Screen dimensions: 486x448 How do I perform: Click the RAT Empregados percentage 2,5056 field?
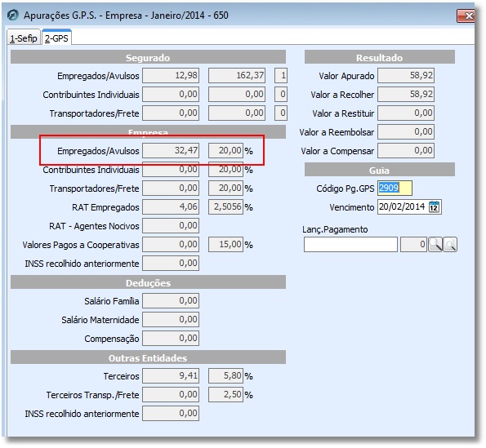pos(225,206)
